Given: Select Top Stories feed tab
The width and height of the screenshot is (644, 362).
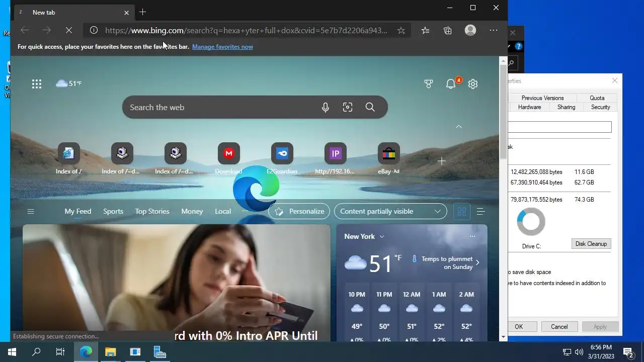Looking at the screenshot, I should [x=152, y=211].
